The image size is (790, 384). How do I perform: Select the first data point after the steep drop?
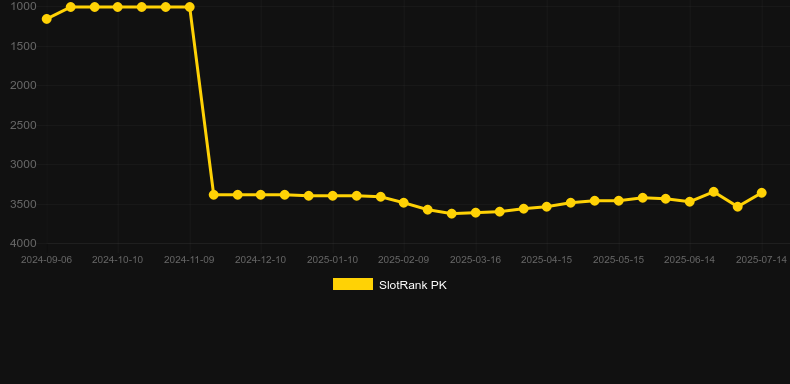click(214, 195)
